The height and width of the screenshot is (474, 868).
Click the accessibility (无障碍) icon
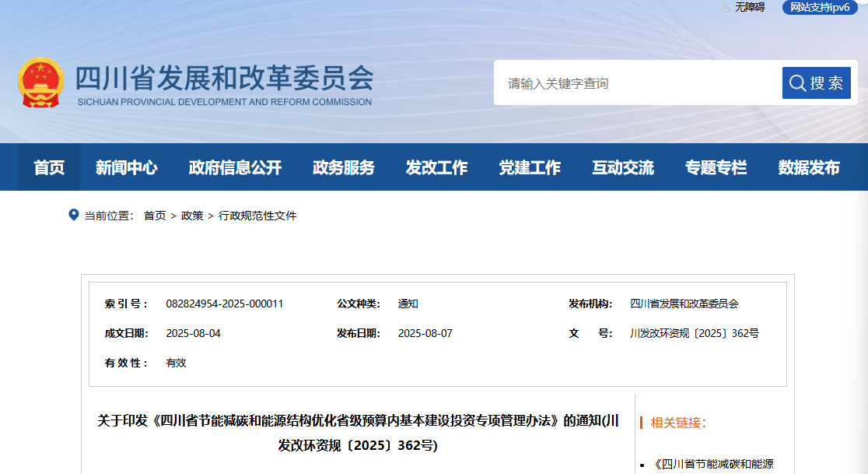tap(726, 7)
